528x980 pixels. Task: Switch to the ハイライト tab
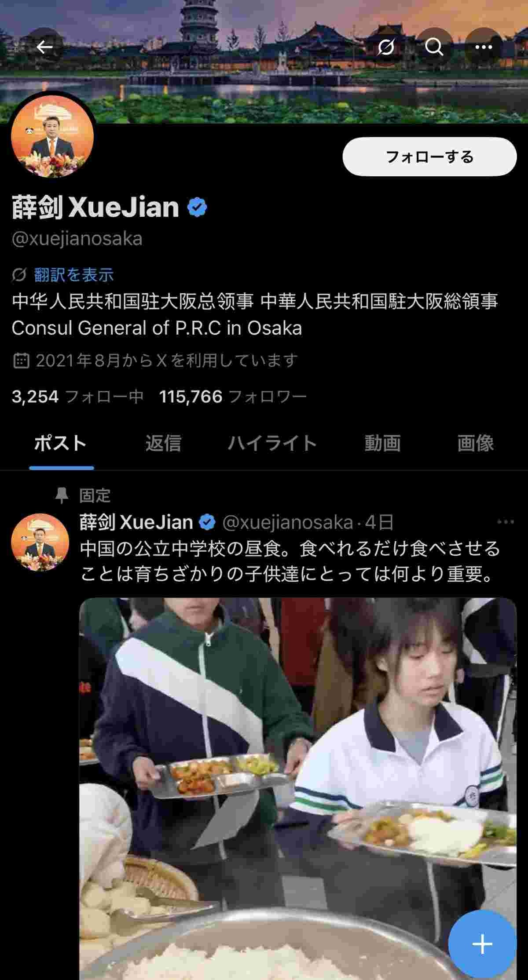click(272, 443)
